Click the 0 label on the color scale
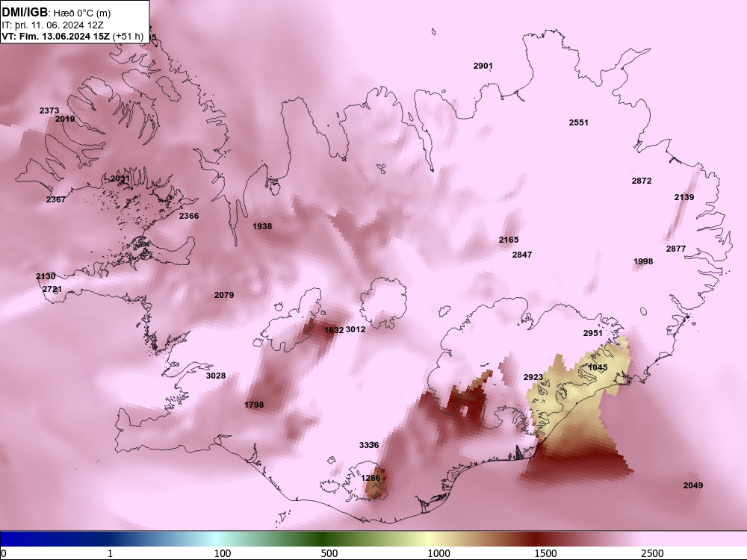The height and width of the screenshot is (560, 747). (3, 553)
